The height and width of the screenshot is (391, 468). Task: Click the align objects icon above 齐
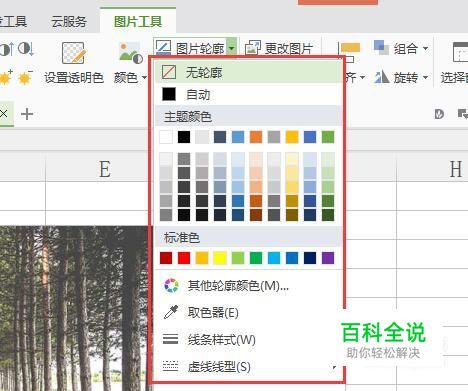tap(349, 52)
